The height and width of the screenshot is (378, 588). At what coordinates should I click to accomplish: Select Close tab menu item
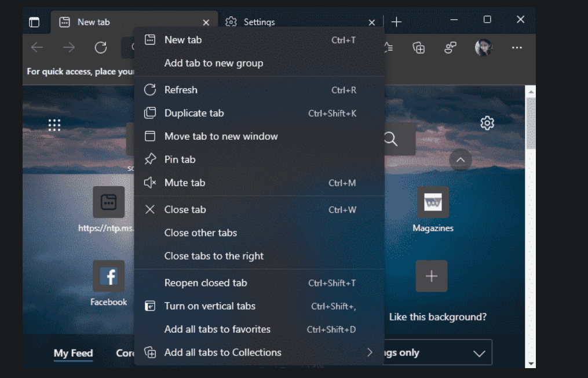point(260,209)
